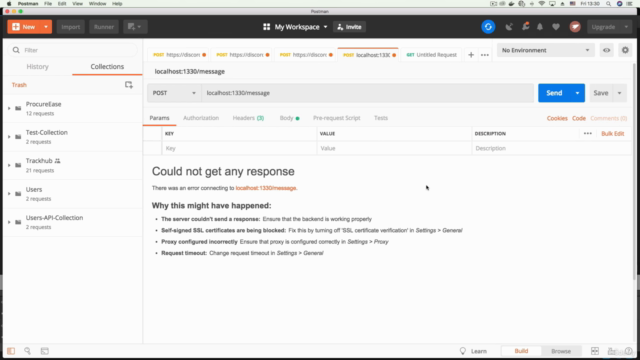Click the Invite button
Screen dimensions: 640x360
point(350,27)
